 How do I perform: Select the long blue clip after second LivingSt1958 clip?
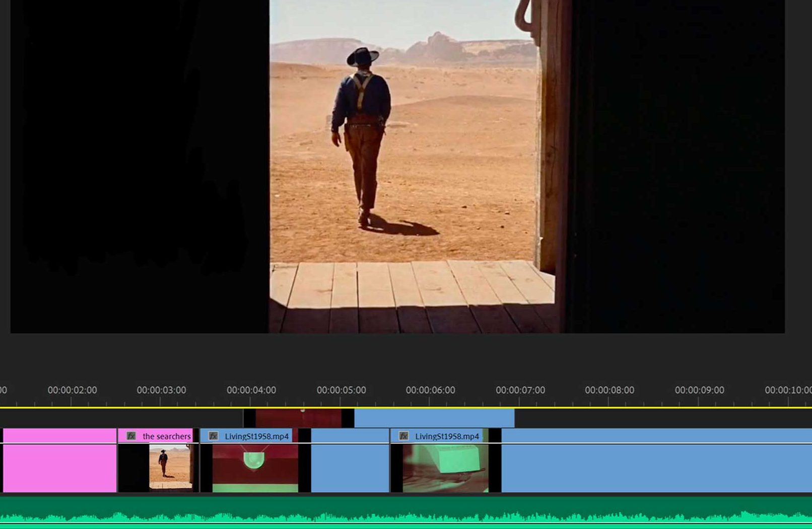tap(656, 460)
